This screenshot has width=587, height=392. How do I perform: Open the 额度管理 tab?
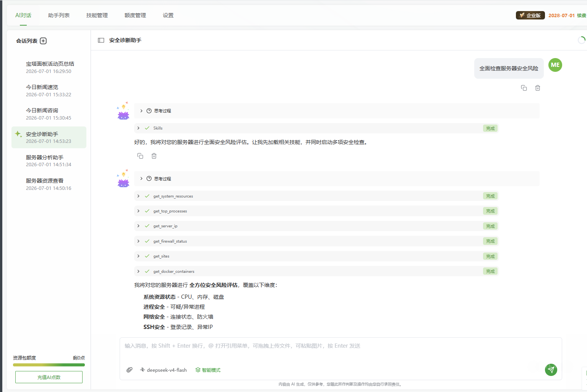tap(135, 15)
